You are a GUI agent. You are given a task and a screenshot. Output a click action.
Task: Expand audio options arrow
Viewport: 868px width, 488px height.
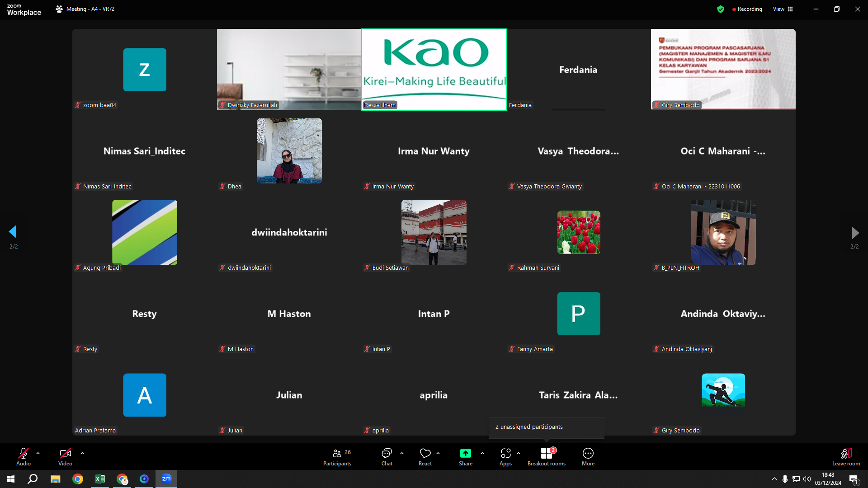(x=38, y=453)
